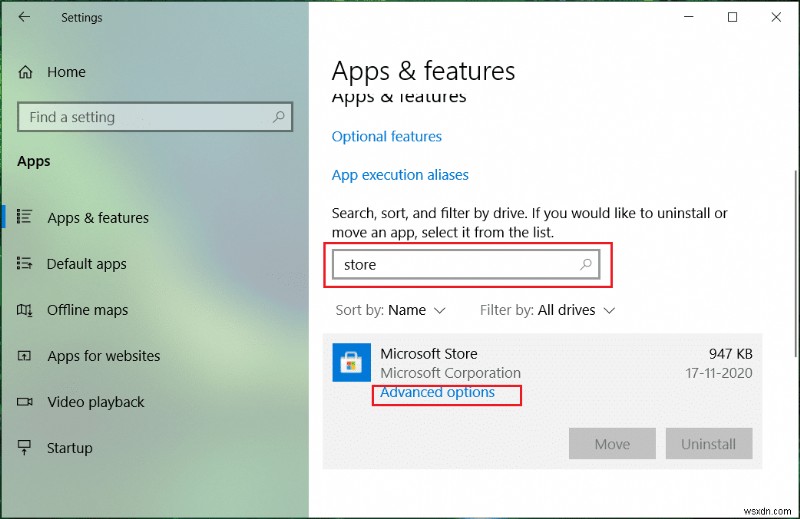Open Offline maps section
The width and height of the screenshot is (800, 519).
[87, 310]
